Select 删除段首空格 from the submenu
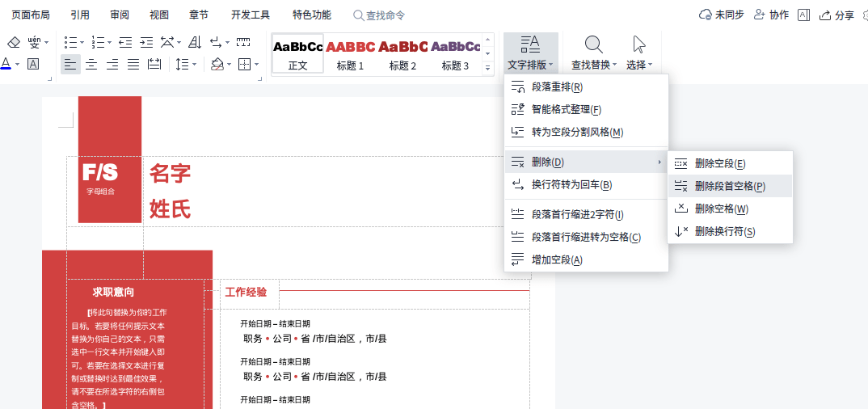 (x=729, y=186)
